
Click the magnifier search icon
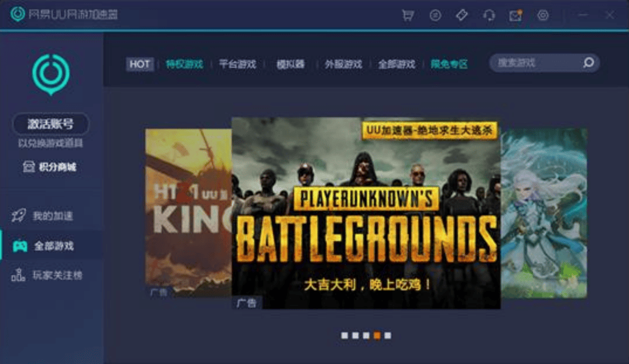(x=589, y=63)
